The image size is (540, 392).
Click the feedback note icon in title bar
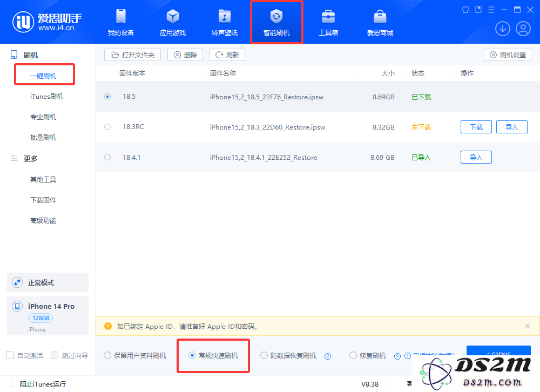click(x=478, y=10)
